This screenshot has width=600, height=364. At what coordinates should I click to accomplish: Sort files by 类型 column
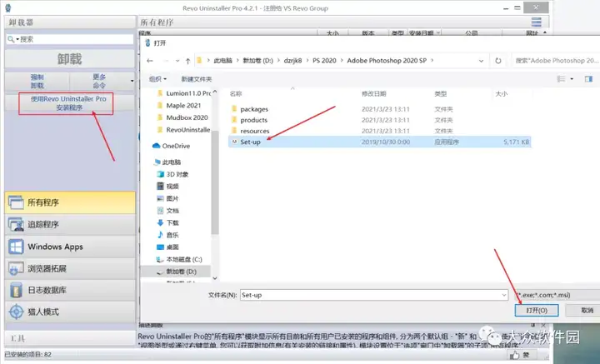click(x=441, y=93)
